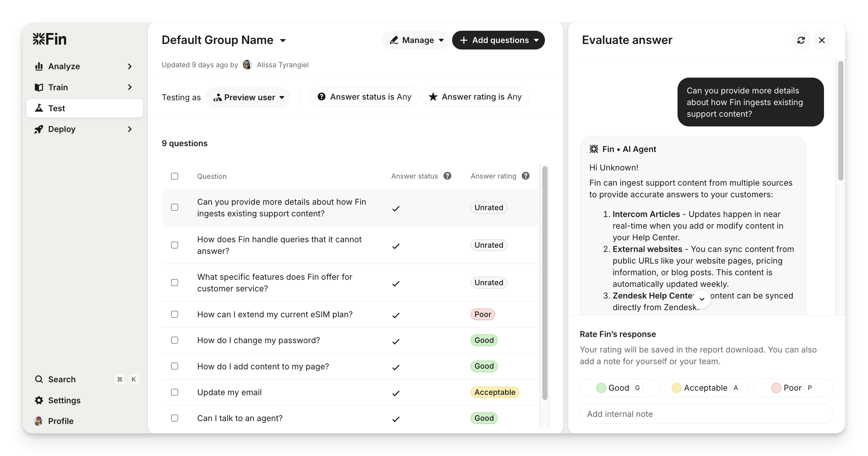Image resolution: width=868 pixels, height=456 pixels.
Task: Click the scroll-down arrow in answer preview
Action: pyautogui.click(x=702, y=299)
